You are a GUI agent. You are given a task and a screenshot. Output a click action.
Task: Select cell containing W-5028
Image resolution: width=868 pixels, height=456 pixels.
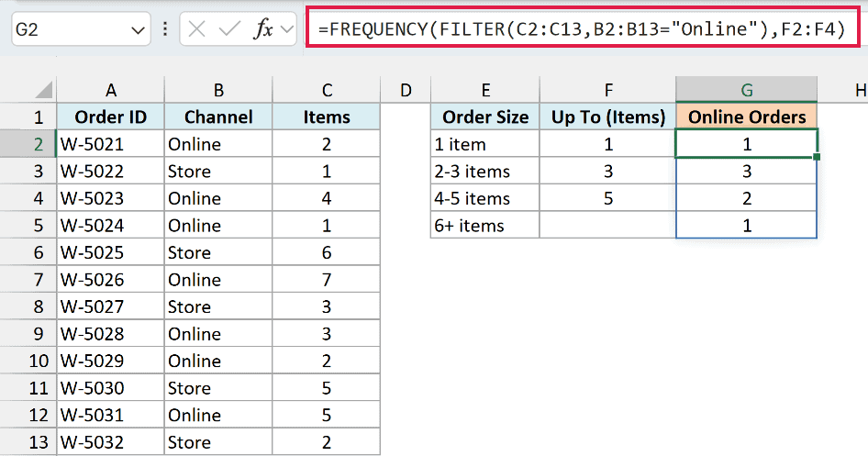111,334
